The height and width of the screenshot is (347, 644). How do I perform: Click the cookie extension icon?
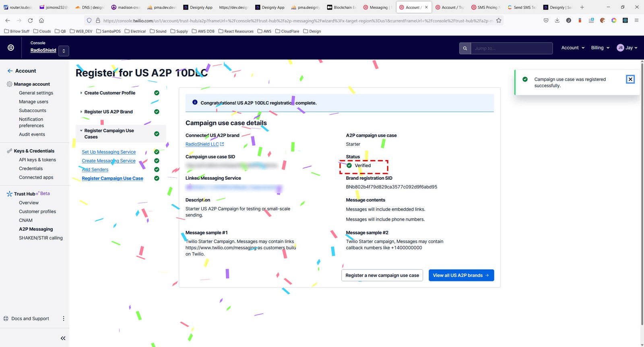(x=603, y=21)
